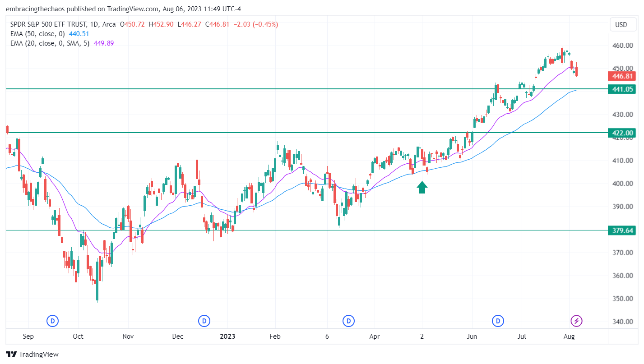The image size is (644, 364).
Task: Click the Dec label on time axis
Action: coord(178,336)
